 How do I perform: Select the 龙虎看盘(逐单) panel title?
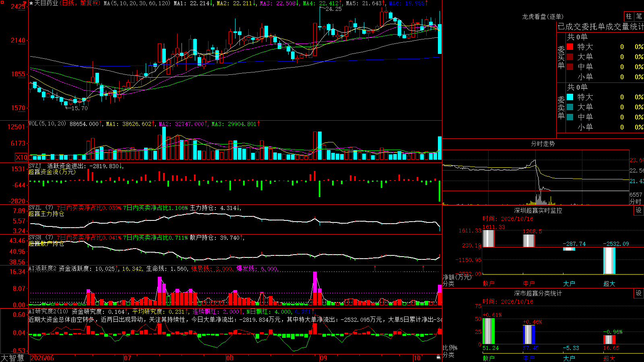pos(543,16)
